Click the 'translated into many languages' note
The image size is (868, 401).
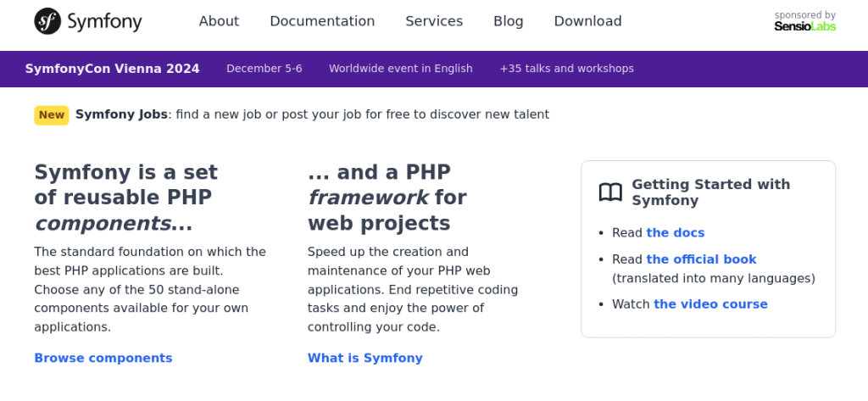(714, 278)
